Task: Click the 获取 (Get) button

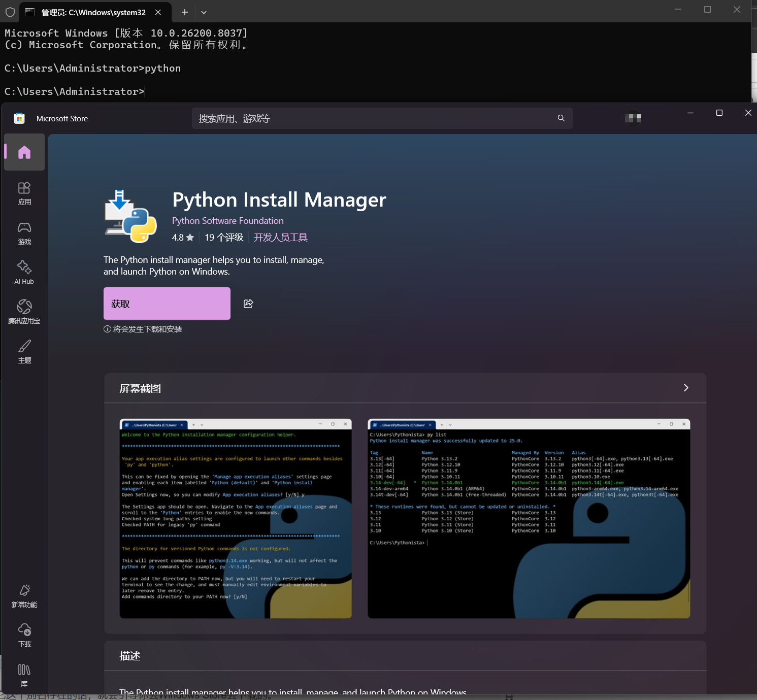Action: tap(167, 304)
